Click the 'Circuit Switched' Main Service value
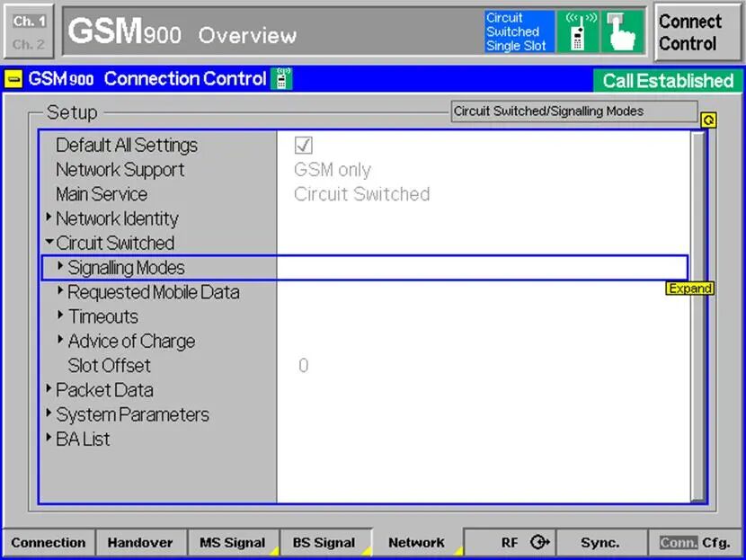The image size is (746, 560). tap(361, 194)
